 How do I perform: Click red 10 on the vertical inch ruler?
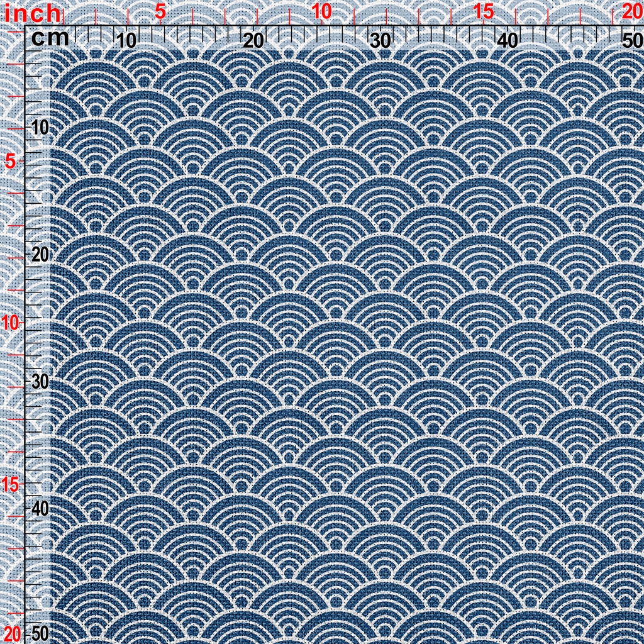point(9,324)
